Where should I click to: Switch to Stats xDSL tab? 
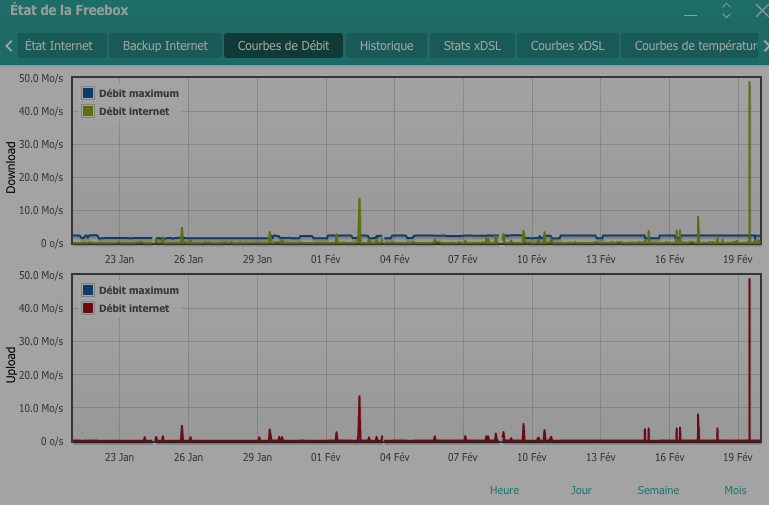(x=472, y=46)
